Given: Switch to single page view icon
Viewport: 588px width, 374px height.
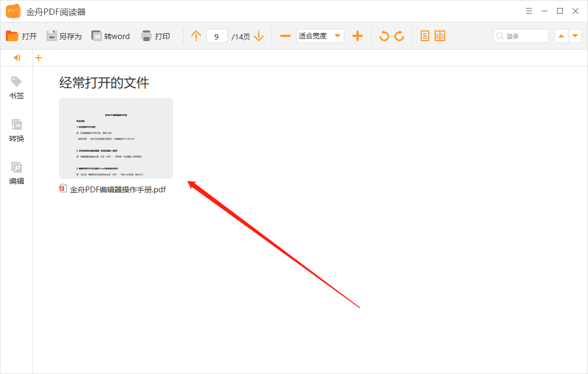Looking at the screenshot, I should click(x=424, y=36).
